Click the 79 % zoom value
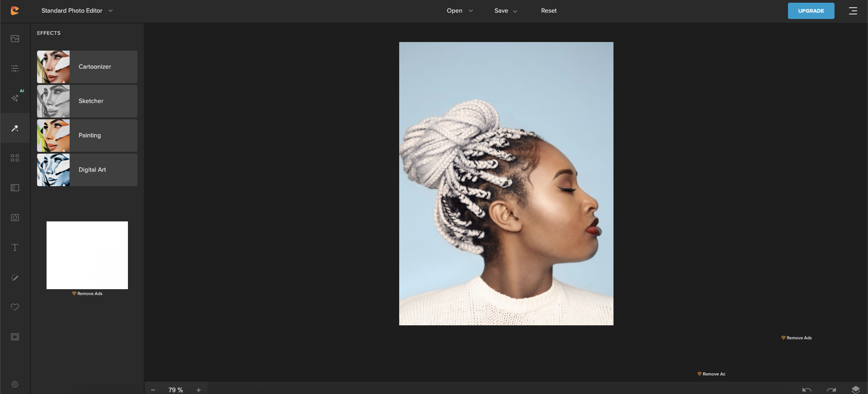868x394 pixels. tap(176, 390)
